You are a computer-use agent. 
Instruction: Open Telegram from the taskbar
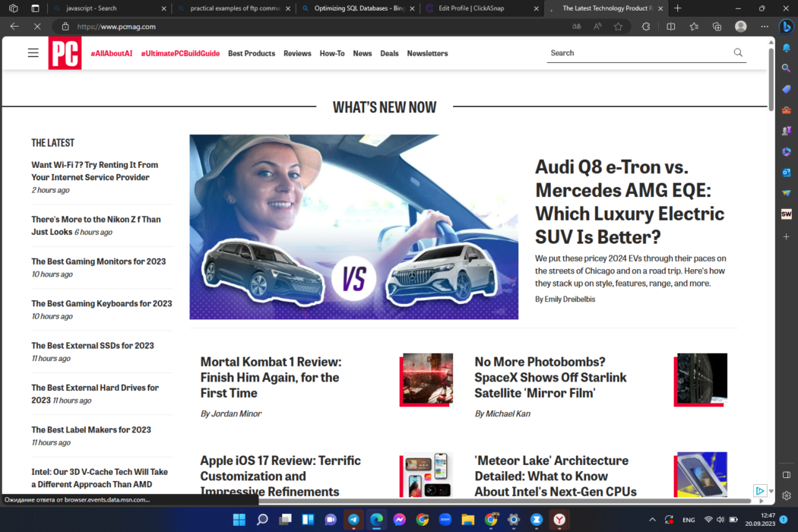tap(353, 519)
